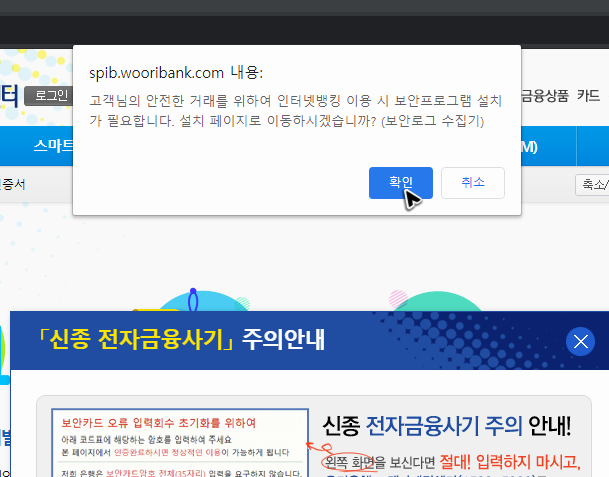Confirm the dialog with 확인 button
This screenshot has width=609, height=477.
click(x=400, y=183)
